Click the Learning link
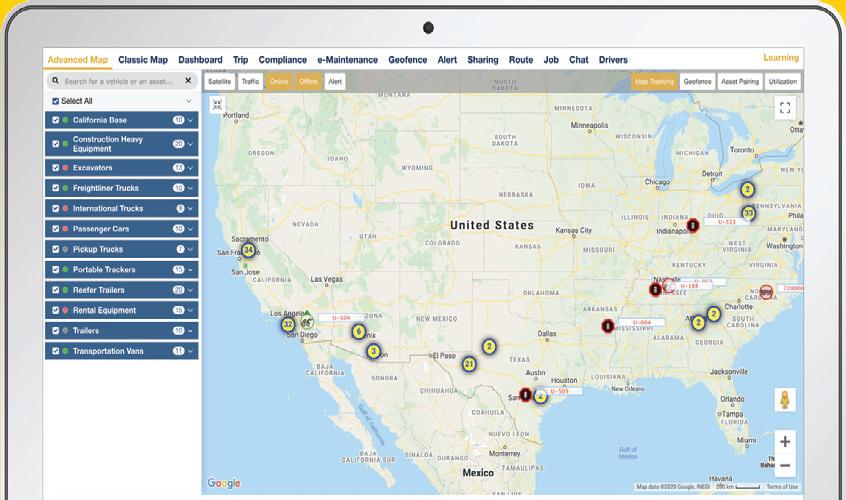 point(781,58)
